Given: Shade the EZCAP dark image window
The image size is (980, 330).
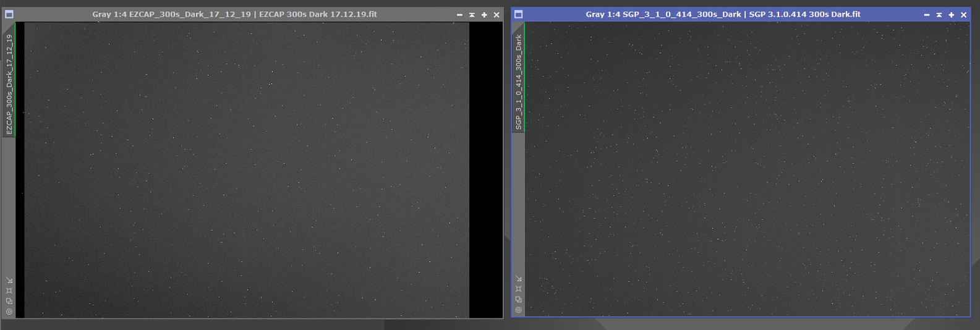Looking at the screenshot, I should [472, 15].
